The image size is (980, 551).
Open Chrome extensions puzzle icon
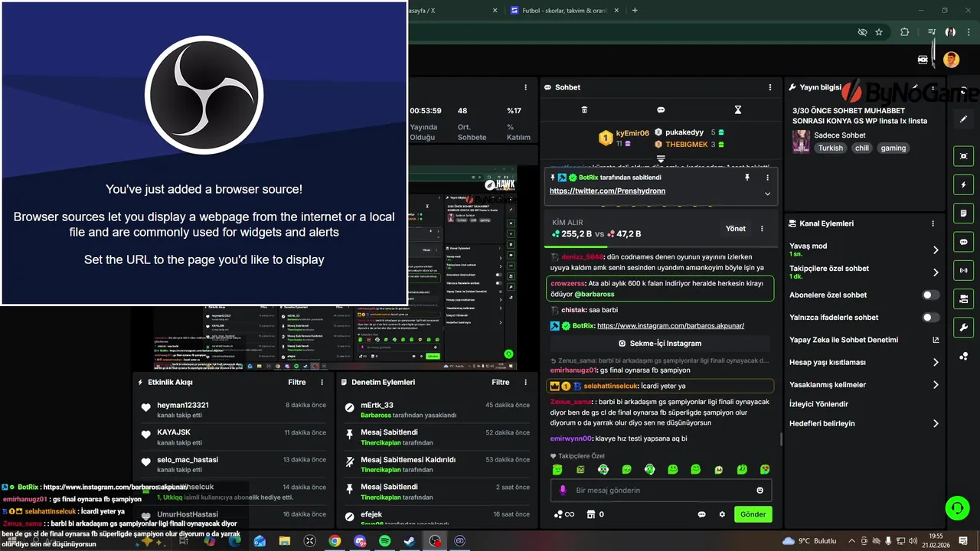pyautogui.click(x=905, y=32)
